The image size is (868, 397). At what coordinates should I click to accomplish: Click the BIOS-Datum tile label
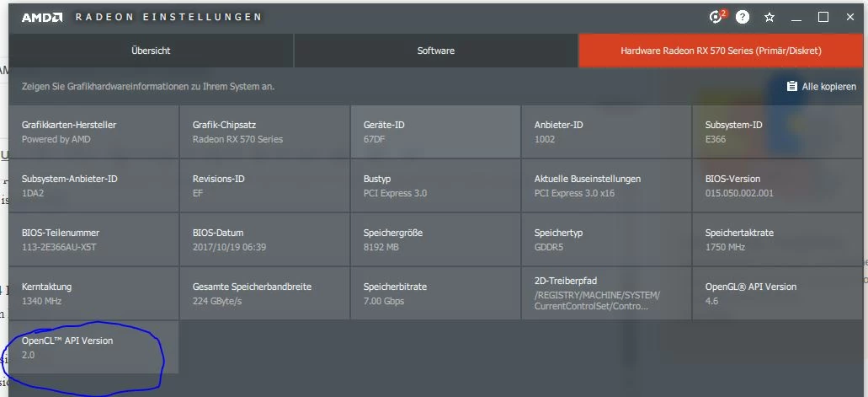pos(218,233)
